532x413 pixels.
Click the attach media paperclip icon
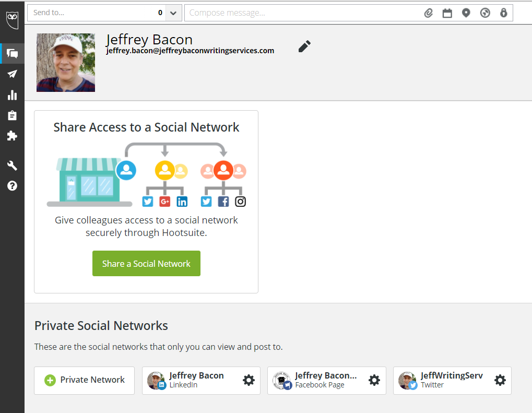pyautogui.click(x=429, y=13)
